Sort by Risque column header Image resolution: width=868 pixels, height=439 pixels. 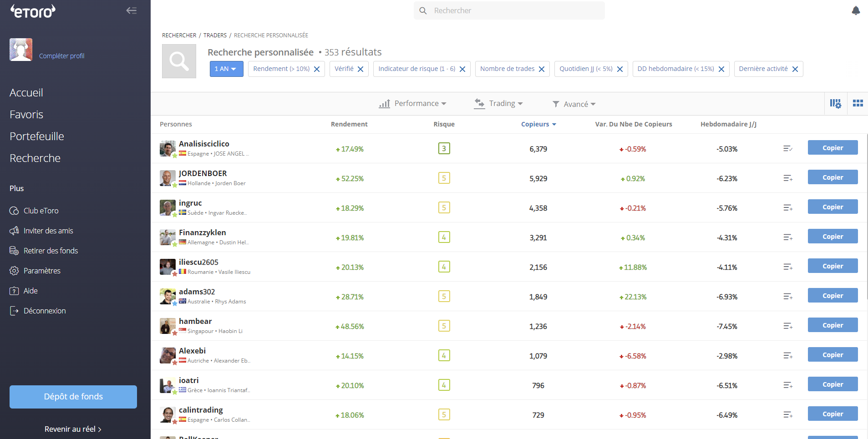(x=444, y=124)
